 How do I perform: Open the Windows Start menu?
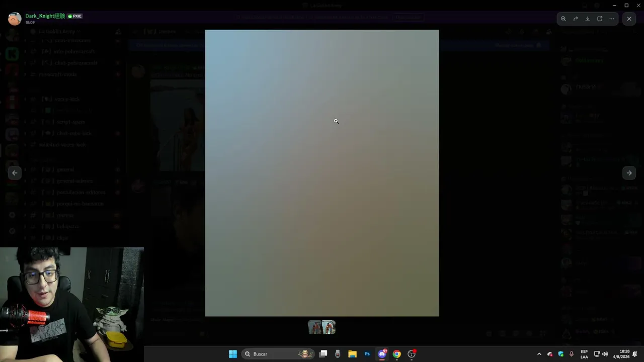tap(233, 354)
